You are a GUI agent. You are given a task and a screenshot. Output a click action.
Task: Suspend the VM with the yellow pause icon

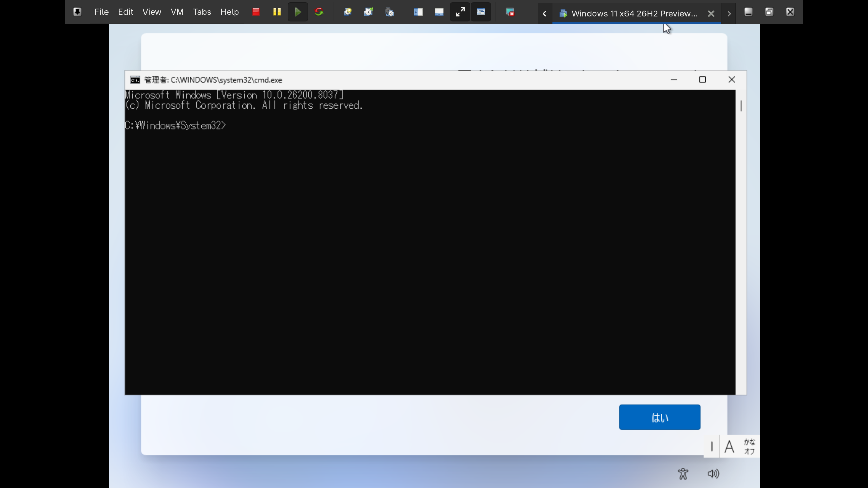[277, 12]
